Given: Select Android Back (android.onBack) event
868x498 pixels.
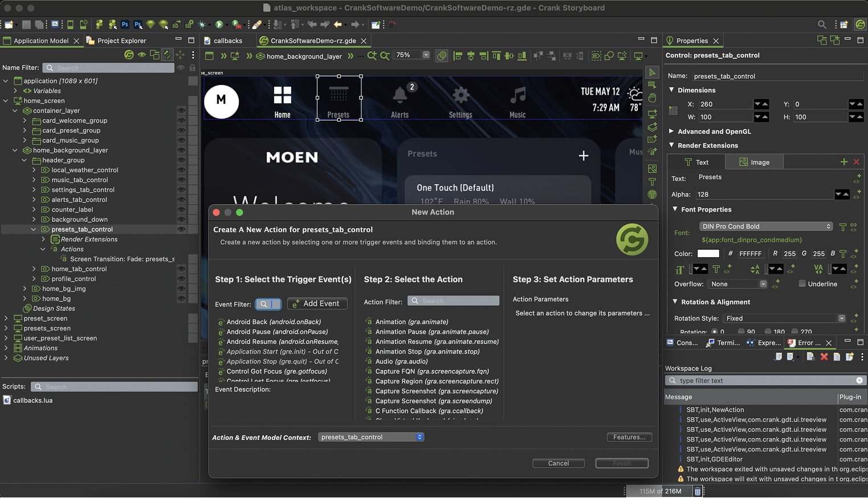Looking at the screenshot, I should 274,322.
